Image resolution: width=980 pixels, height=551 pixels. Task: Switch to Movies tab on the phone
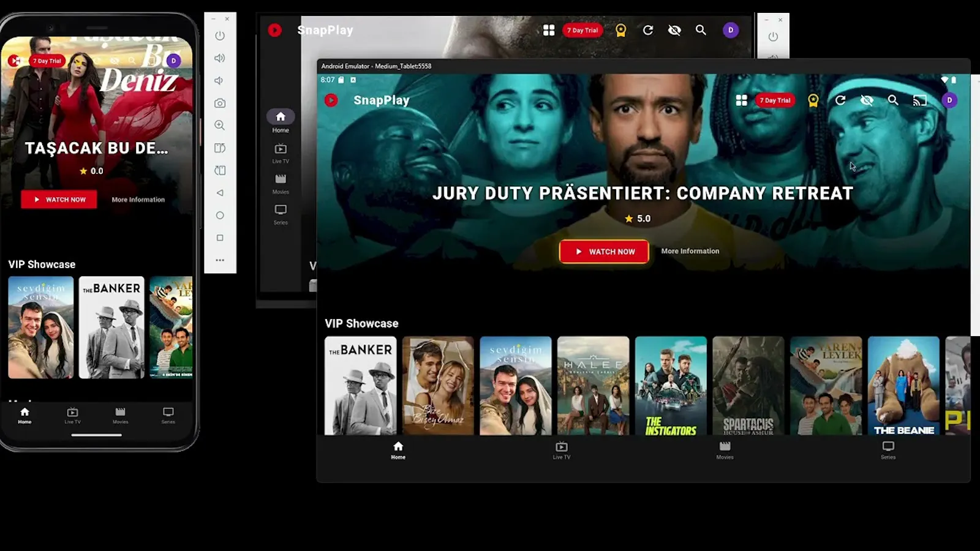[121, 416]
